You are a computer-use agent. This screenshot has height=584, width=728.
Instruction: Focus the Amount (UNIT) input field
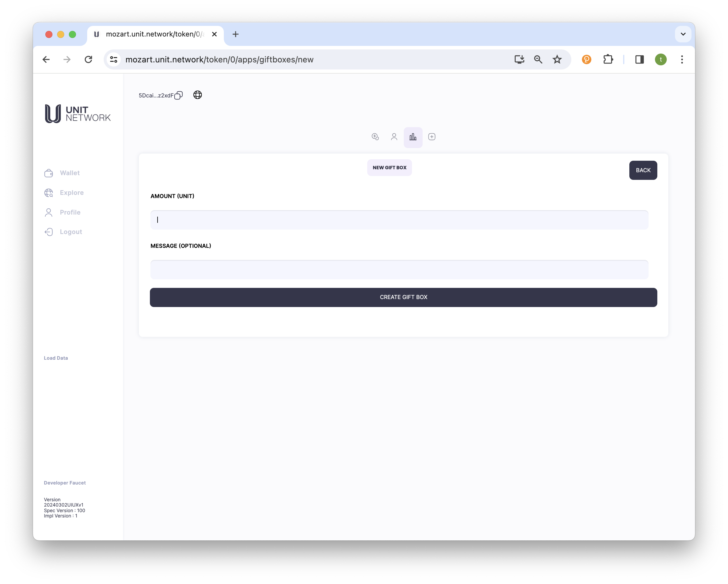[x=399, y=220]
